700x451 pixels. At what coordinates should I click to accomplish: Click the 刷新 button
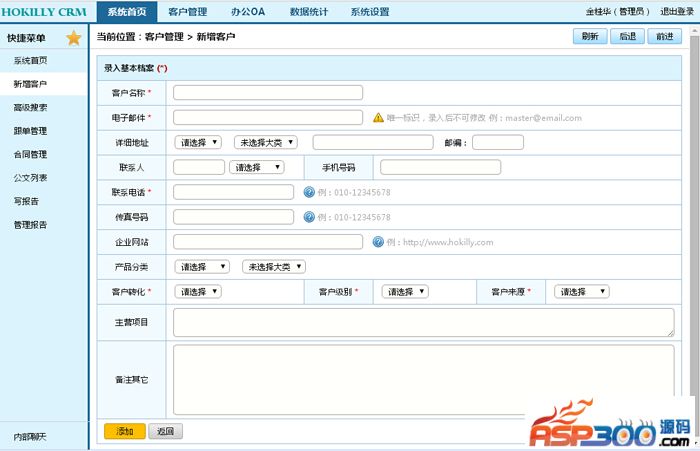coord(589,36)
